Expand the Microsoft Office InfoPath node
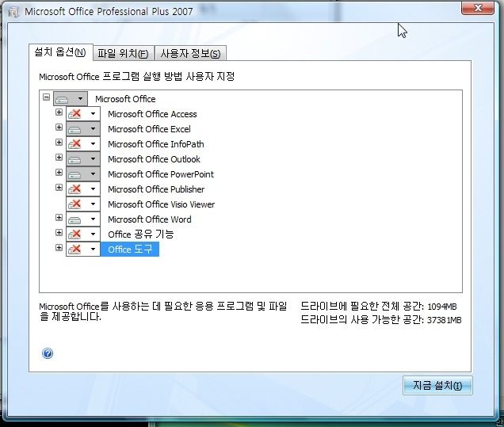Screen dimensions: 504x427 tap(59, 143)
